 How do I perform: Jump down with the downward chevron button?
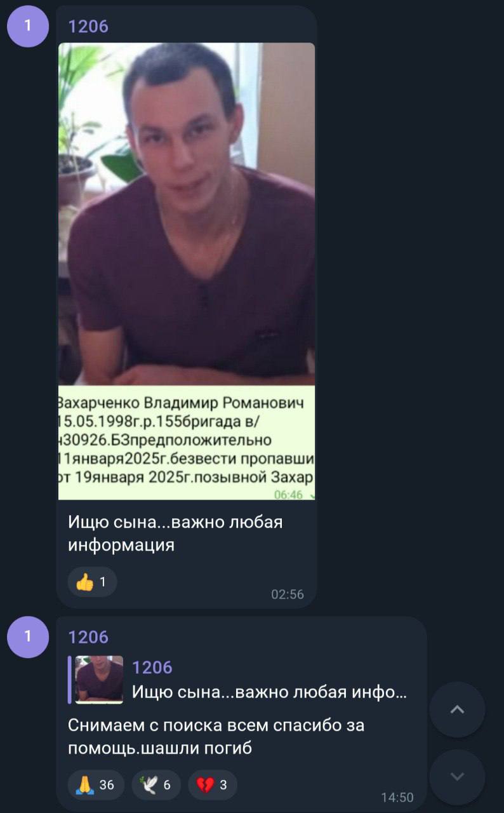coord(457,777)
